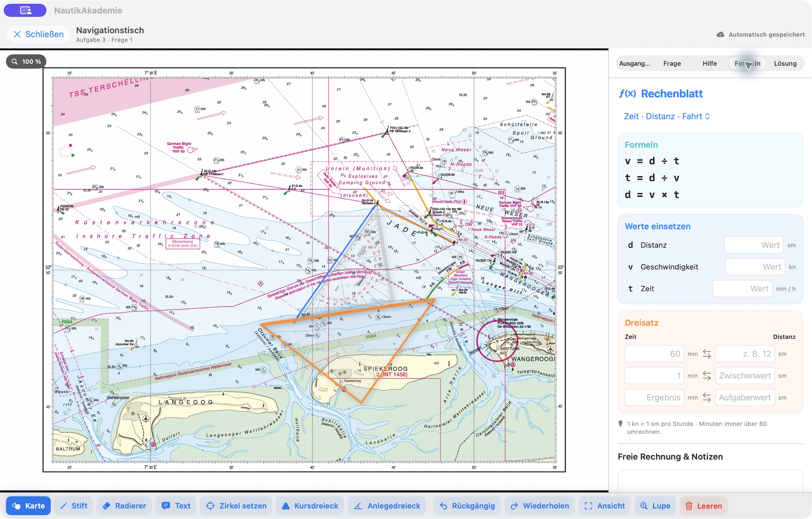This screenshot has width=812, height=519.
Task: Choose the Radierer eraser tool
Action: pyautogui.click(x=124, y=505)
